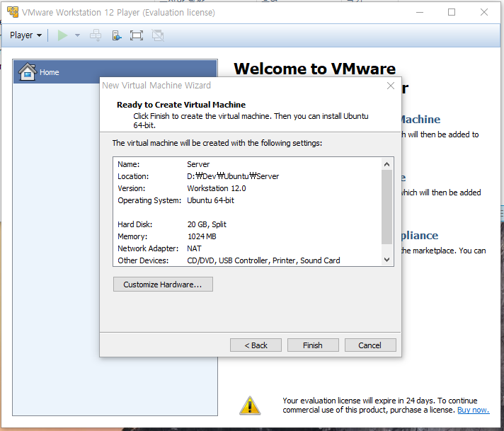
Task: Select Operating System Ubuntu 64-bit row
Action: coord(248,200)
